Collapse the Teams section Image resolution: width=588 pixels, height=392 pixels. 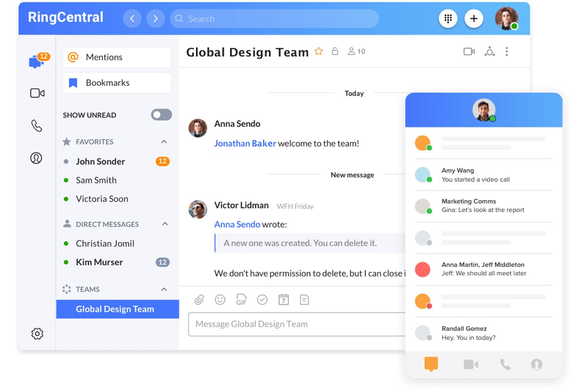[164, 289]
